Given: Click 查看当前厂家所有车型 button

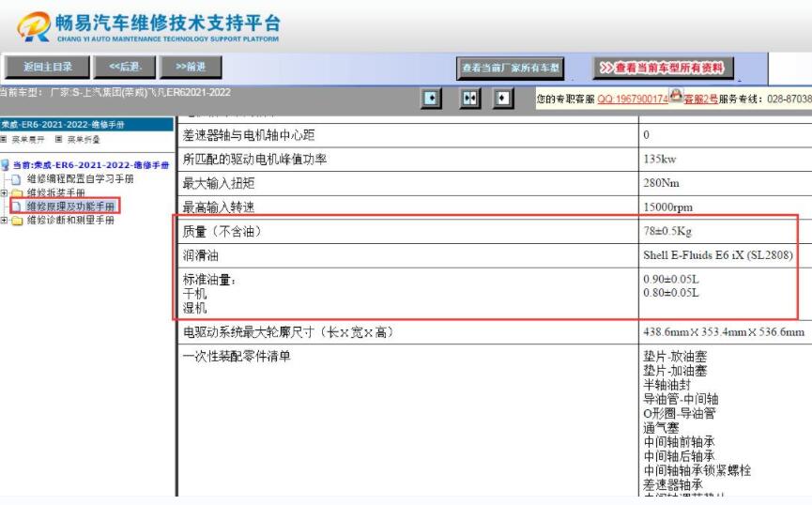Looking at the screenshot, I should coord(510,68).
